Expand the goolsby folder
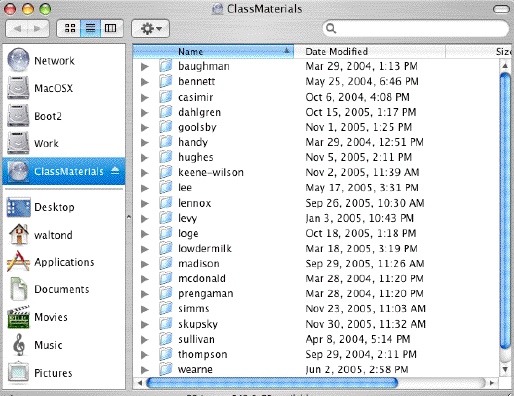The width and height of the screenshot is (514, 396). [145, 127]
